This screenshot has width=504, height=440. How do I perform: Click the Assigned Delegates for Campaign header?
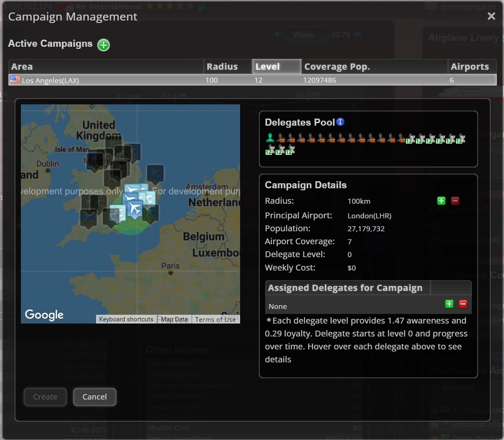(x=348, y=288)
